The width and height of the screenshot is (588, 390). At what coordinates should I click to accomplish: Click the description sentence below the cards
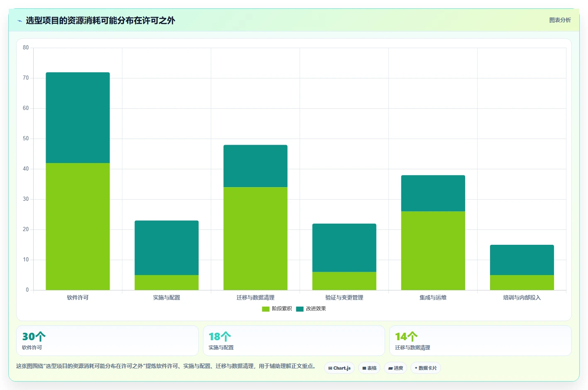click(167, 366)
